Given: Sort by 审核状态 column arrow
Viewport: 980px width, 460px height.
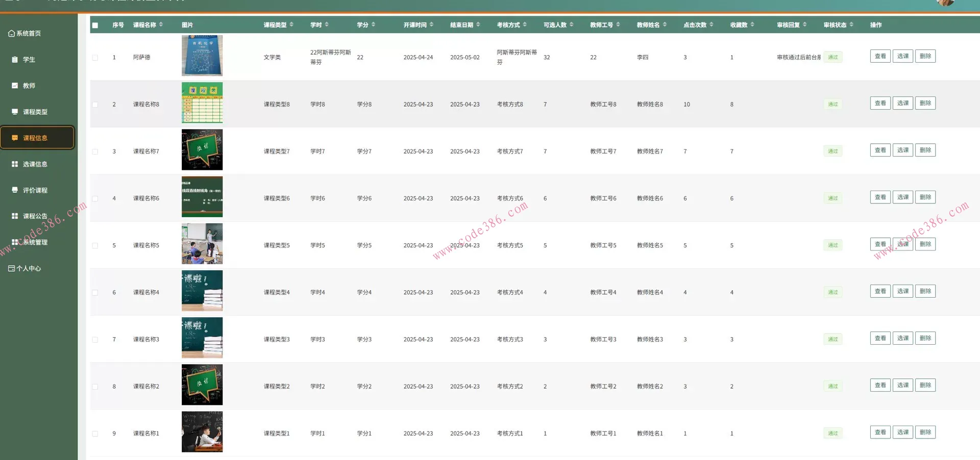Looking at the screenshot, I should (x=851, y=24).
